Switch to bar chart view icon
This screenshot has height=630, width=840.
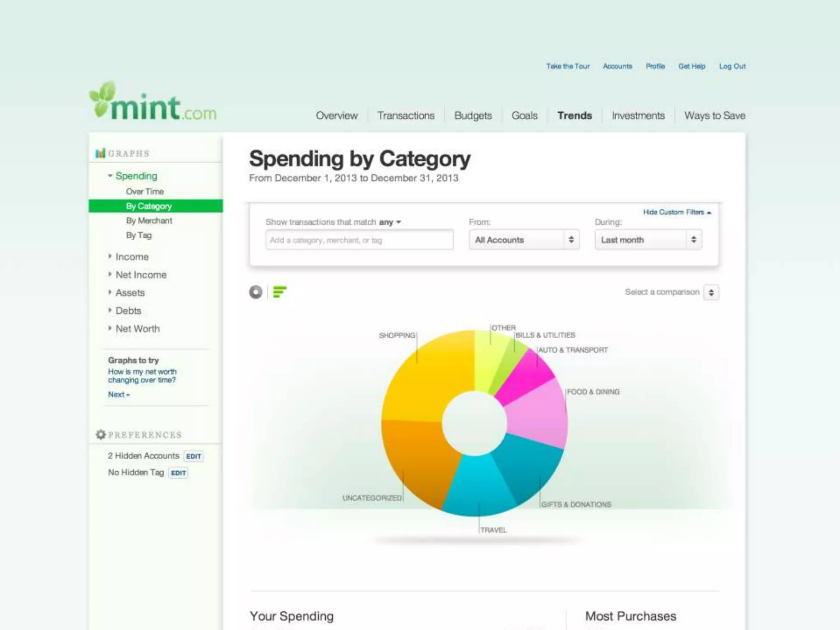click(x=280, y=292)
